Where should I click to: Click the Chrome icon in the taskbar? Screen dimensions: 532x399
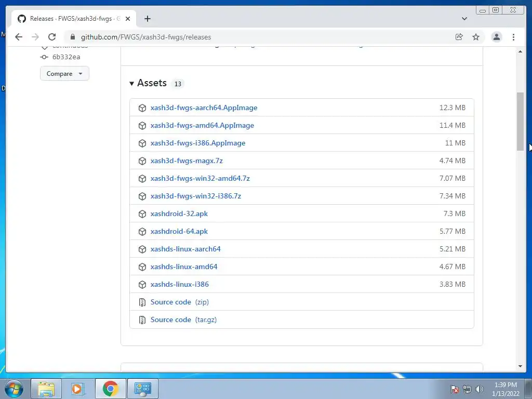coord(110,389)
